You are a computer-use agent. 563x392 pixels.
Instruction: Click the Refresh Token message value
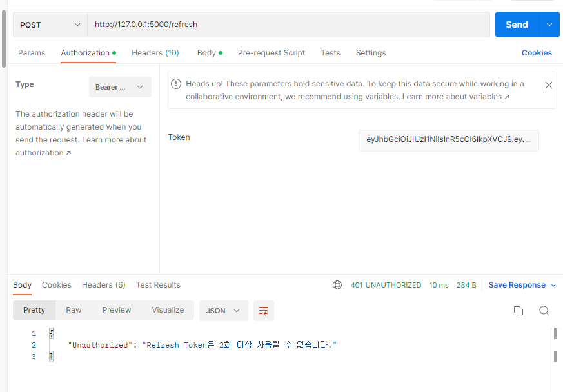[x=239, y=345]
